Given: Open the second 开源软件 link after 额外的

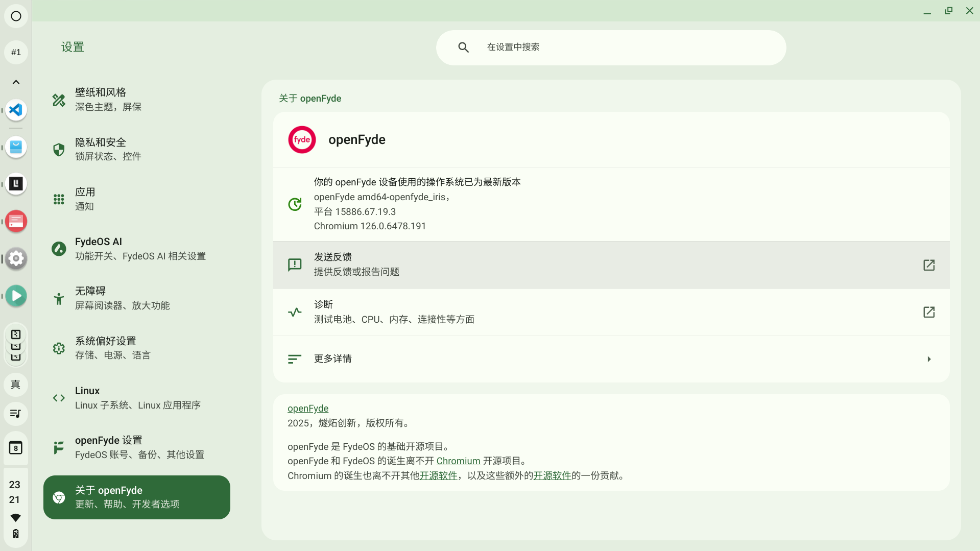Looking at the screenshot, I should click(x=552, y=476).
